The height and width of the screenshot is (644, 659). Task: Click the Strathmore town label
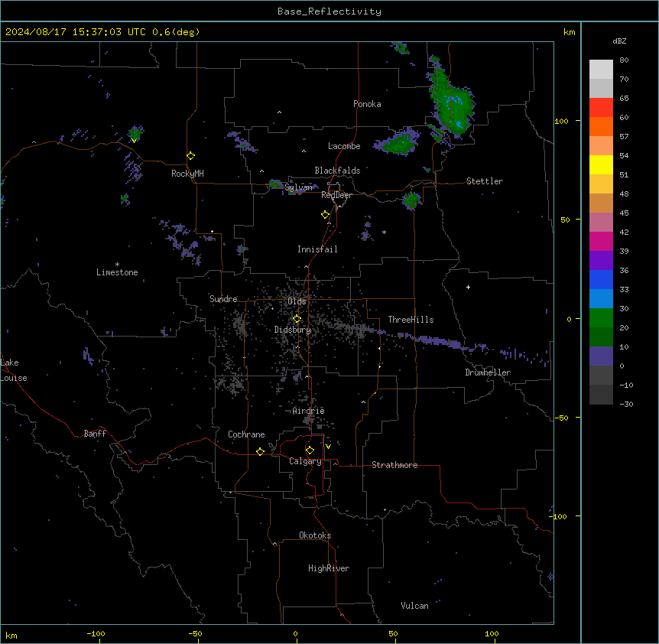pos(394,465)
